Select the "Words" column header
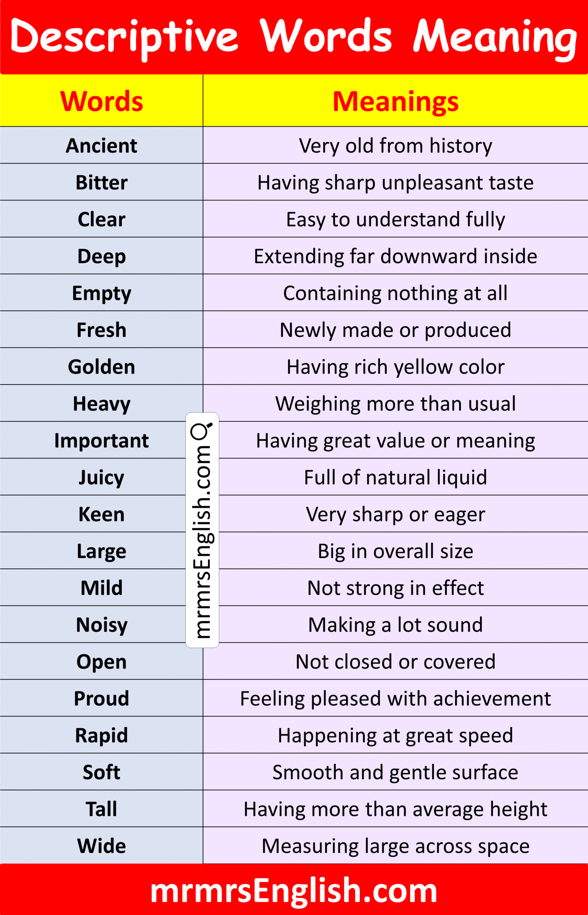Viewport: 588px width, 915px height. click(x=101, y=101)
